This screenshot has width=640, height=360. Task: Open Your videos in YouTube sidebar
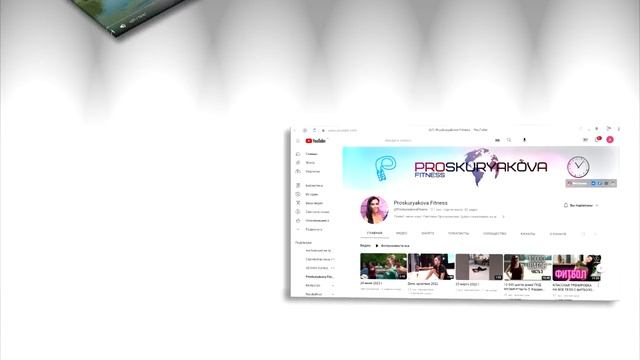313,203
